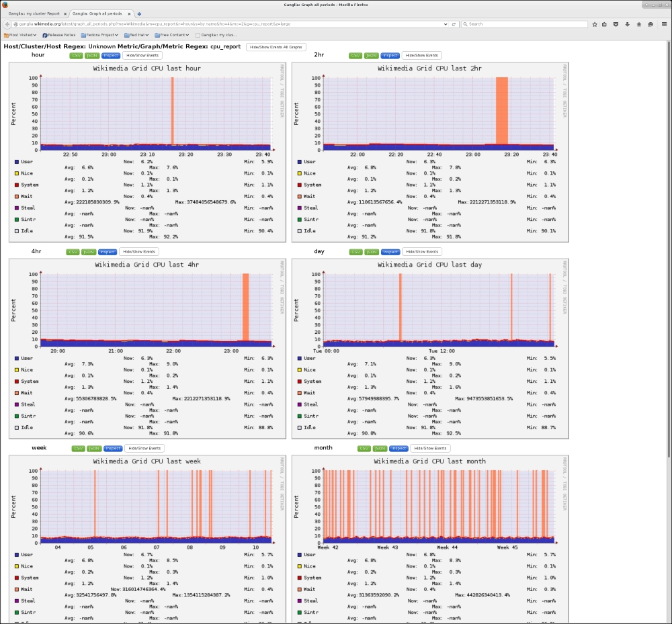The image size is (672, 624).
Task: Expand the Fedora Project bookmarks folder
Action: tap(99, 35)
